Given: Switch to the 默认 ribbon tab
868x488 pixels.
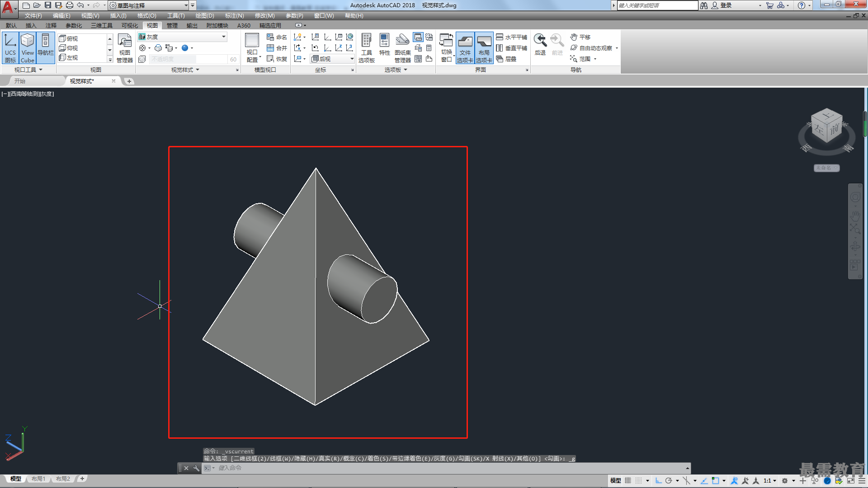Looking at the screenshot, I should (x=11, y=26).
